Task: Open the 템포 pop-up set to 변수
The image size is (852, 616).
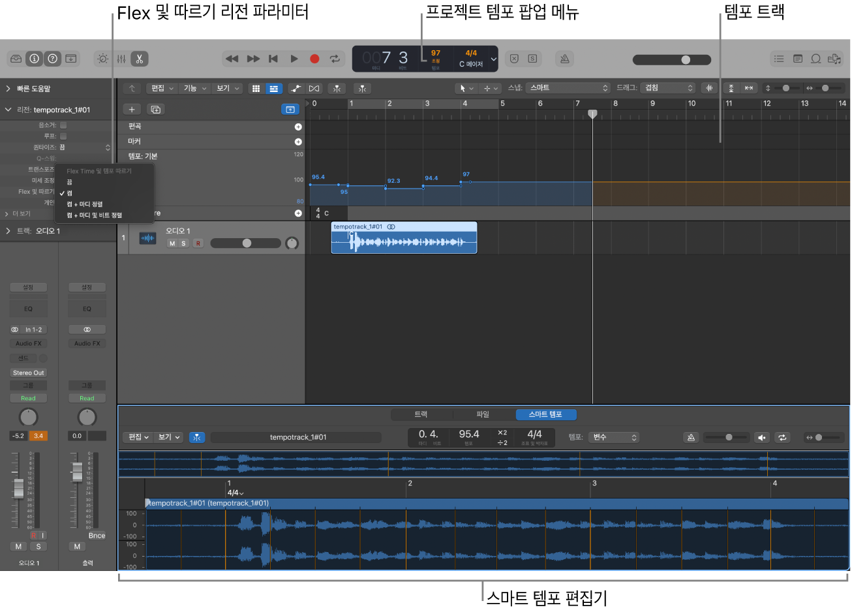Action: pyautogui.click(x=613, y=437)
